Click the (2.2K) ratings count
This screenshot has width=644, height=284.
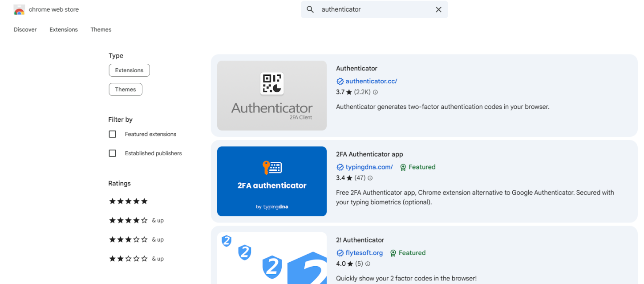coord(362,92)
